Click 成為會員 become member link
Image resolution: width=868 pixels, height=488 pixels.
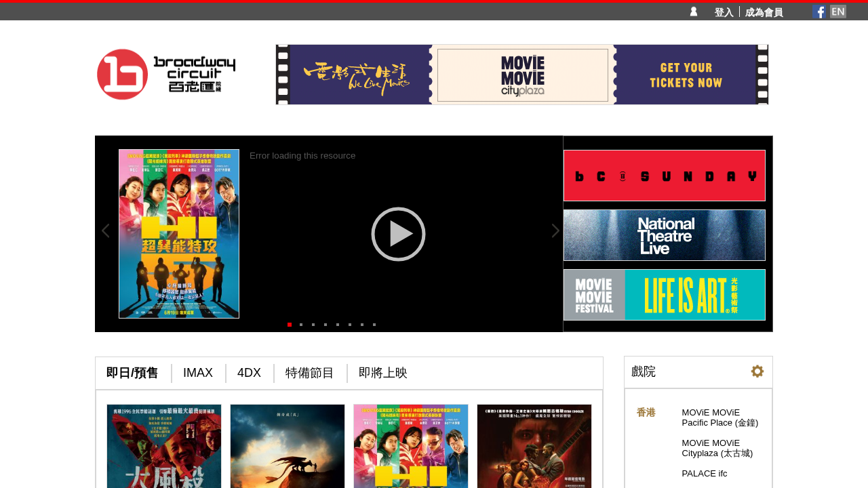click(764, 12)
